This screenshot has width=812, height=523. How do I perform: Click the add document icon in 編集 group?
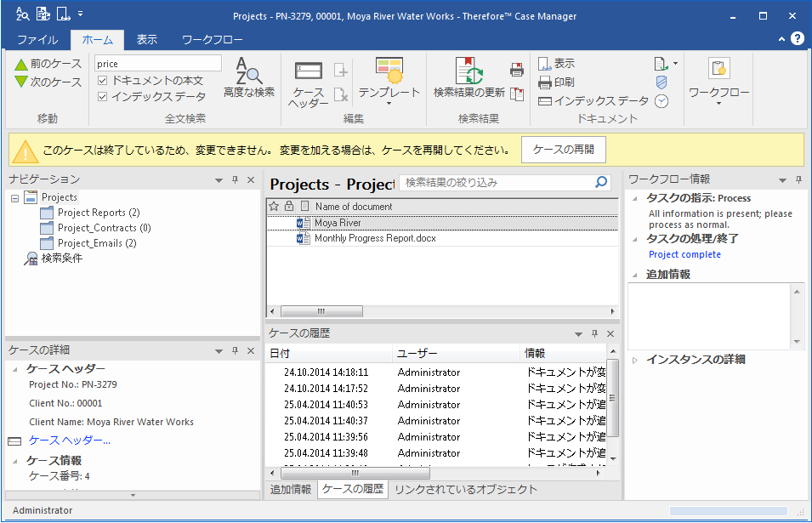(x=341, y=70)
